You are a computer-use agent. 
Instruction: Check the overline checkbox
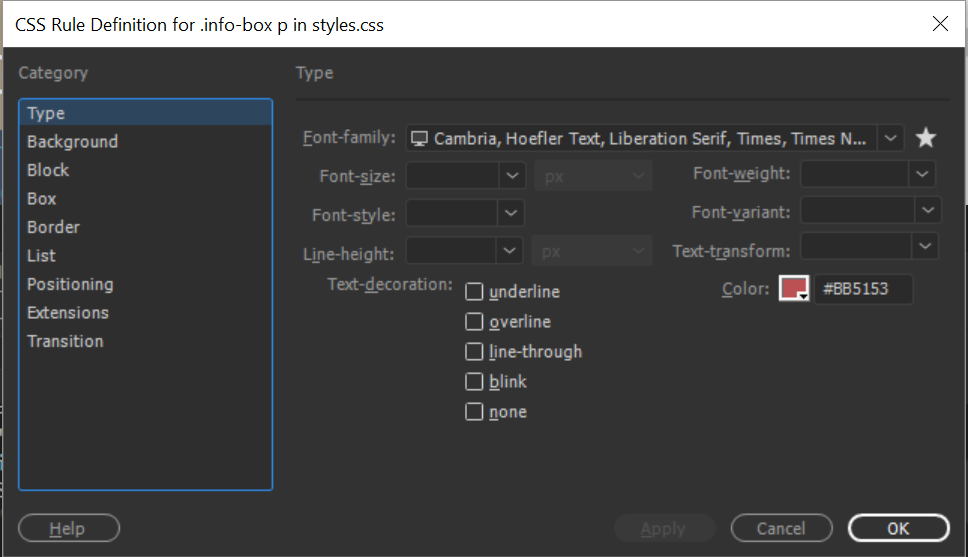pos(474,322)
